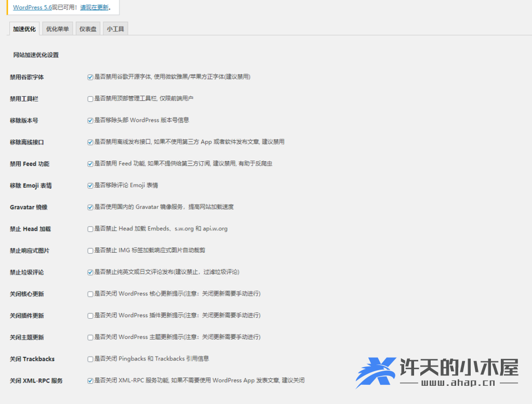The image size is (532, 404).
Task: Click the 关闭主题更新 row label
Action: click(x=27, y=337)
